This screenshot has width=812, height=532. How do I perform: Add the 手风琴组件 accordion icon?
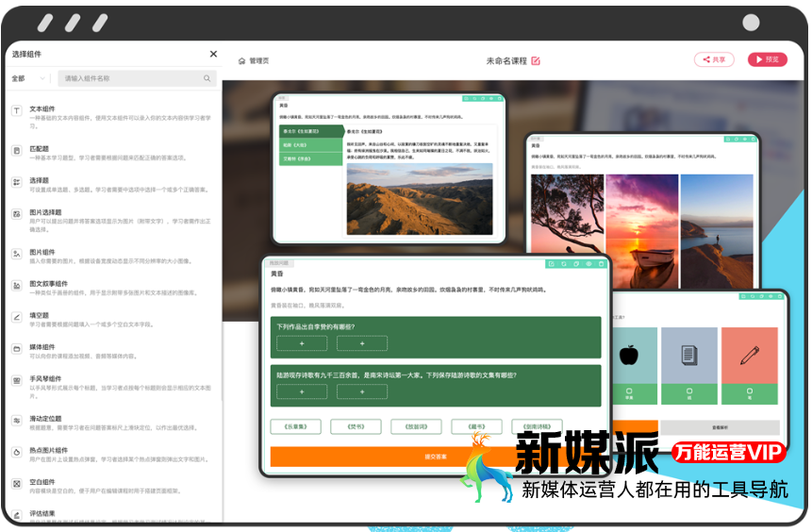17,381
